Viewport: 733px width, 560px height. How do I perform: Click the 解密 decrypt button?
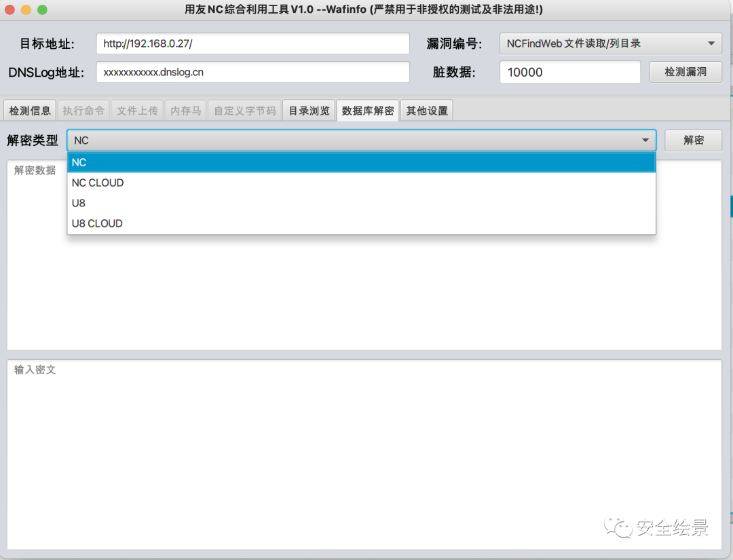(693, 141)
